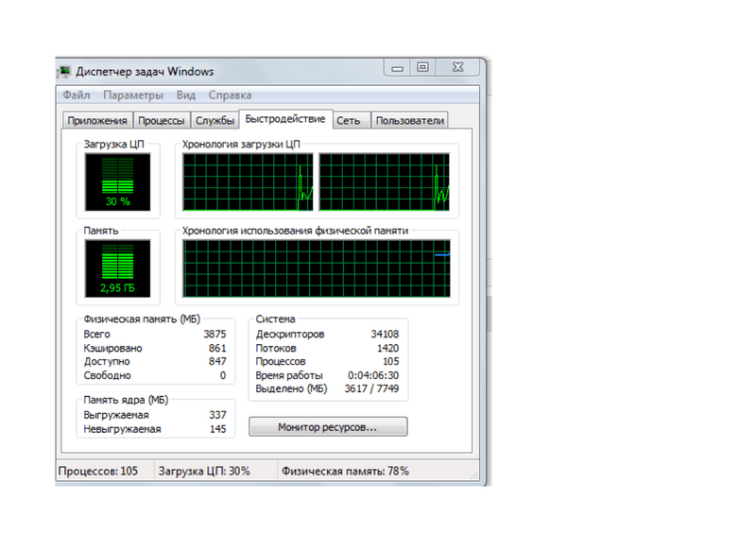Go to the Службы tab
This screenshot has width=756, height=534.
[x=215, y=121]
